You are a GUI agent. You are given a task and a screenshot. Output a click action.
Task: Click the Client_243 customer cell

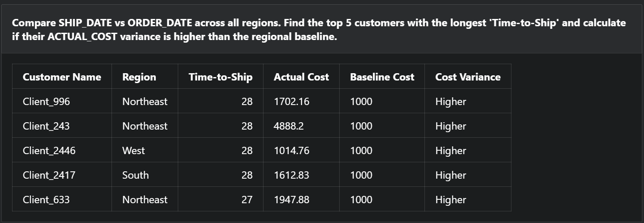pyautogui.click(x=46, y=126)
